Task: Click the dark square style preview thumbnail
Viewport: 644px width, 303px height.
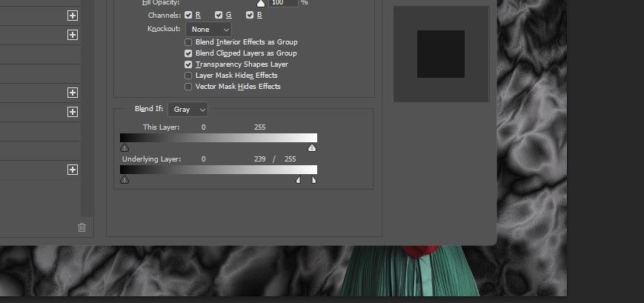Action: pos(441,54)
